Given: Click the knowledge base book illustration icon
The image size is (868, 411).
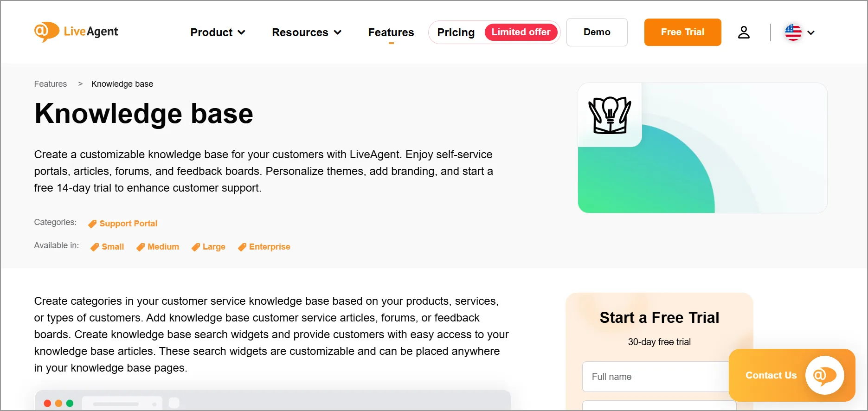Looking at the screenshot, I should click(x=609, y=114).
